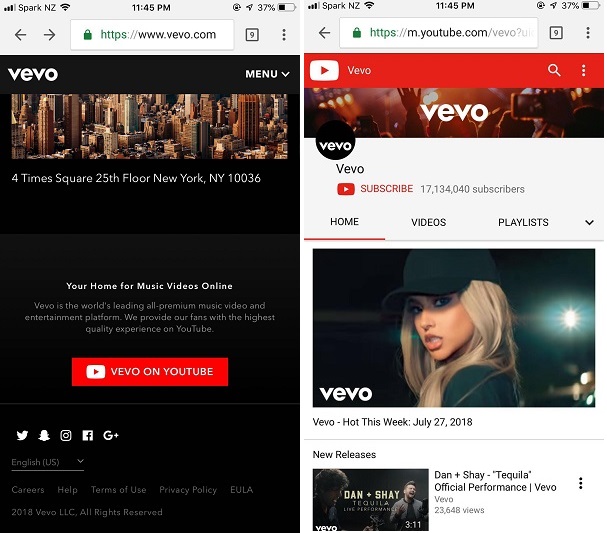Open Dan + Shay 'Tequila' video title
This screenshot has width=607, height=533.
coord(495,481)
